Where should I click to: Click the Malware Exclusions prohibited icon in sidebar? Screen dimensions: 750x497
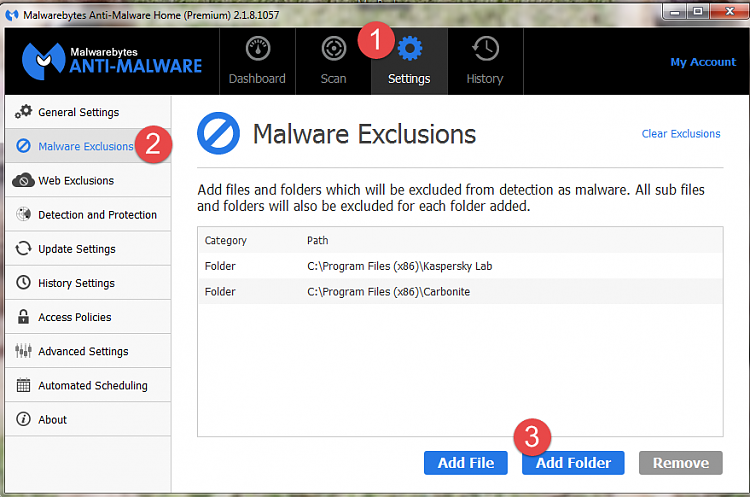[23, 146]
